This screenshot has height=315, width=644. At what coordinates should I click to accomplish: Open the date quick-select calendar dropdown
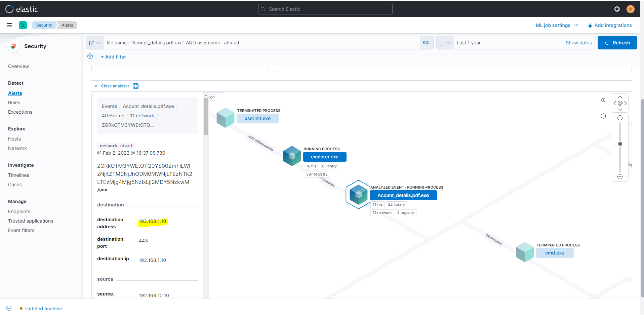[445, 43]
